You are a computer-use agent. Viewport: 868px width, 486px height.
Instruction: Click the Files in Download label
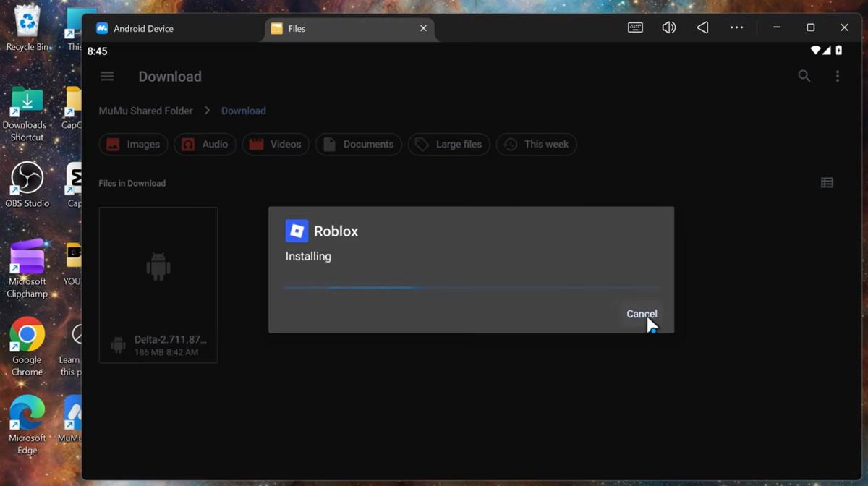(x=132, y=183)
